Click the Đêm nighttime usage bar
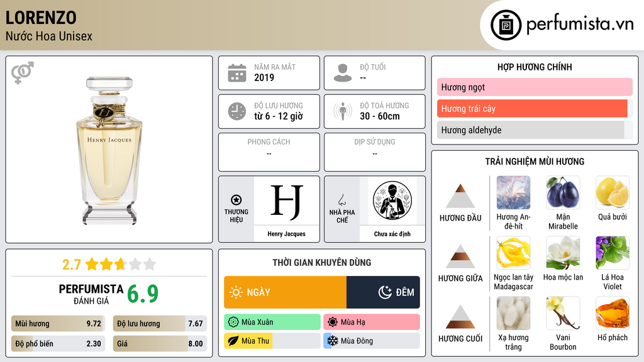The image size is (644, 362). coord(383,292)
